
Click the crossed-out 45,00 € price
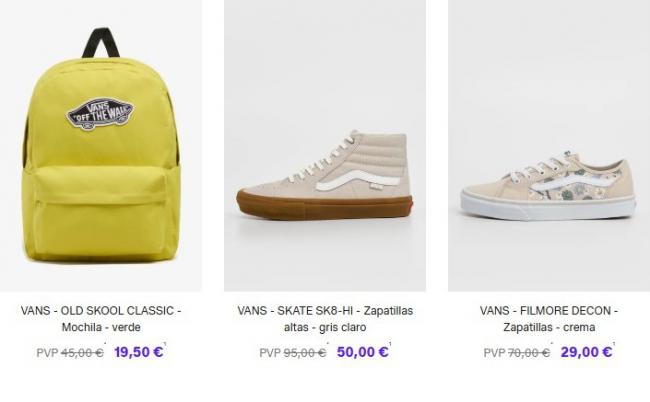point(82,353)
